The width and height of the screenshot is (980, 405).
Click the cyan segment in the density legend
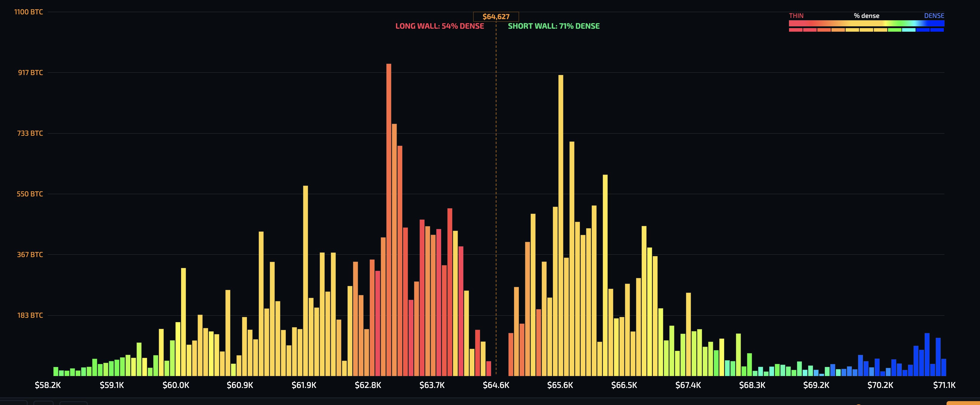(x=909, y=30)
